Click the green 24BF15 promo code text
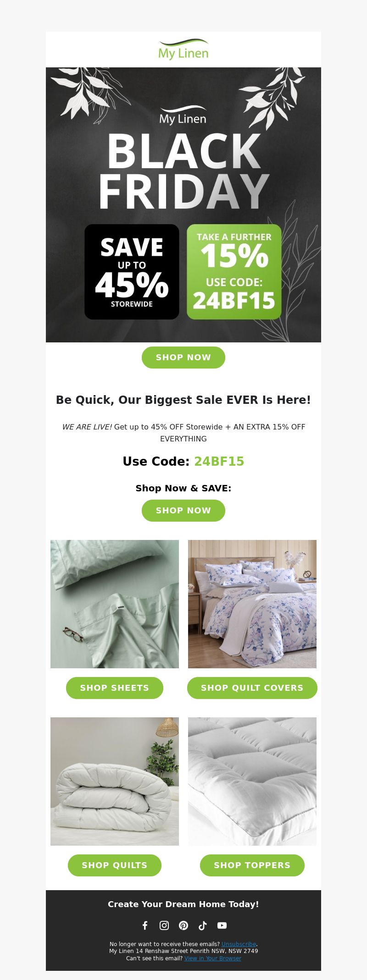Image resolution: width=367 pixels, height=980 pixels. 219,462
